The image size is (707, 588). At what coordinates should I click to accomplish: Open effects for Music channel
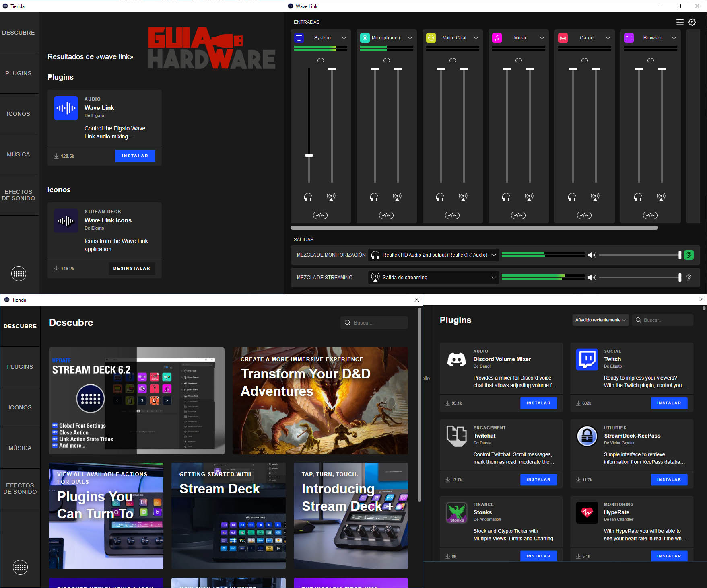pyautogui.click(x=518, y=215)
